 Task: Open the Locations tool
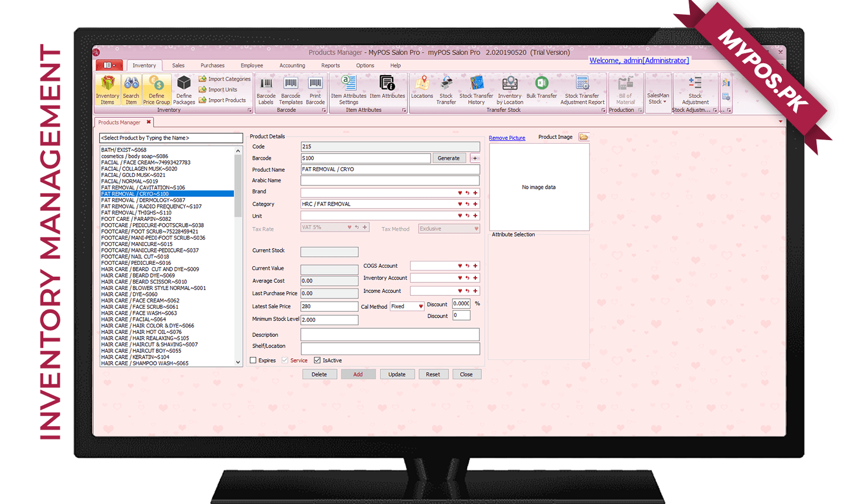pos(422,87)
